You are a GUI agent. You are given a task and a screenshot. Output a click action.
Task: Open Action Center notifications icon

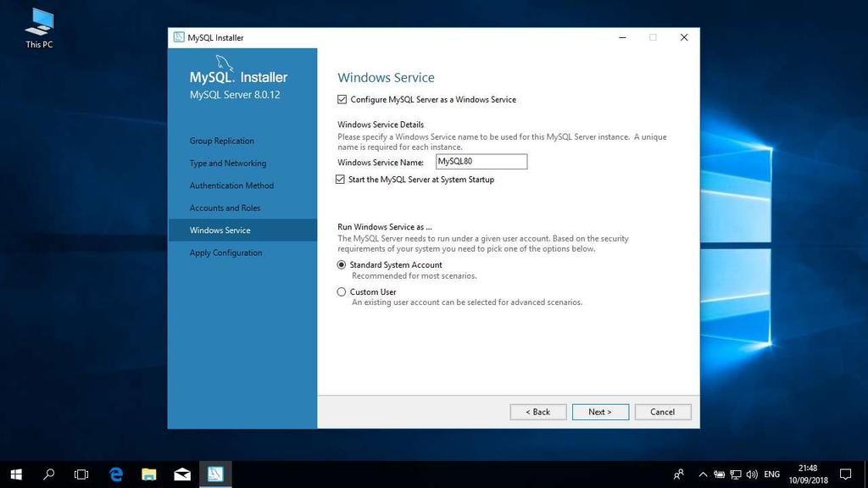click(845, 474)
